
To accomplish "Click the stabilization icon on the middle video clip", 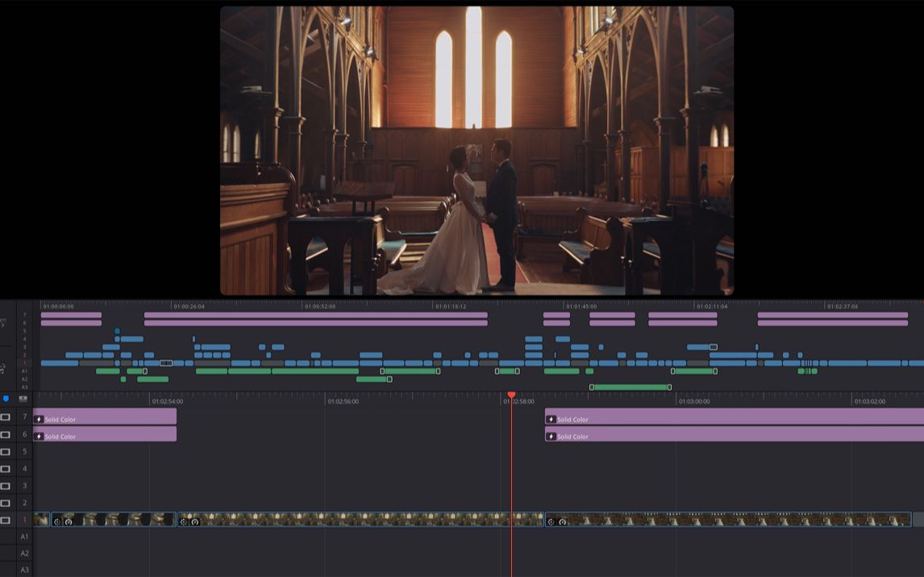I will click(x=184, y=521).
